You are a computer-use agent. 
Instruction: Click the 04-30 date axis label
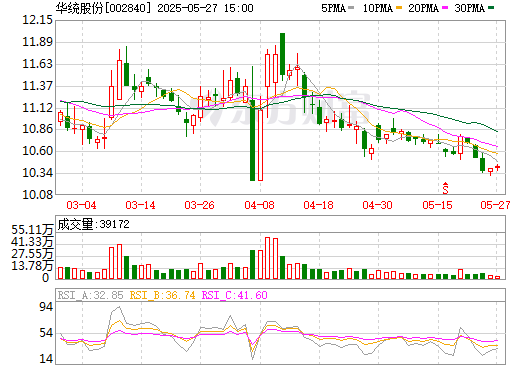tap(378, 205)
